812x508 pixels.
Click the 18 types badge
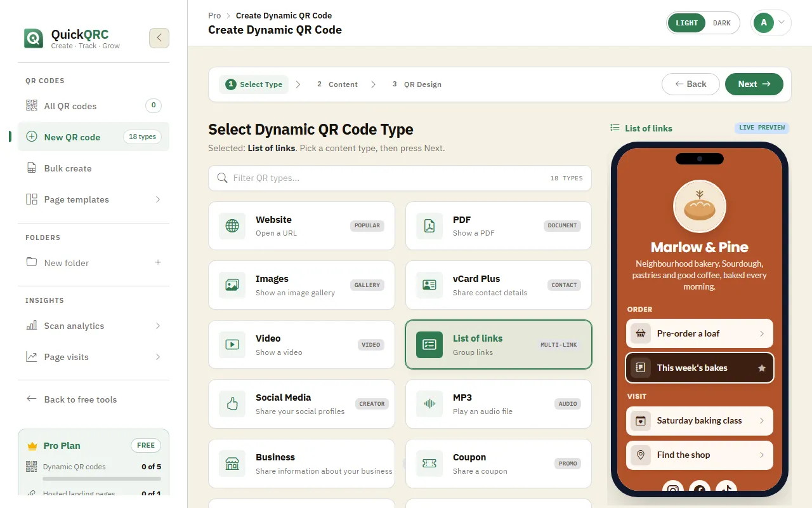click(142, 137)
